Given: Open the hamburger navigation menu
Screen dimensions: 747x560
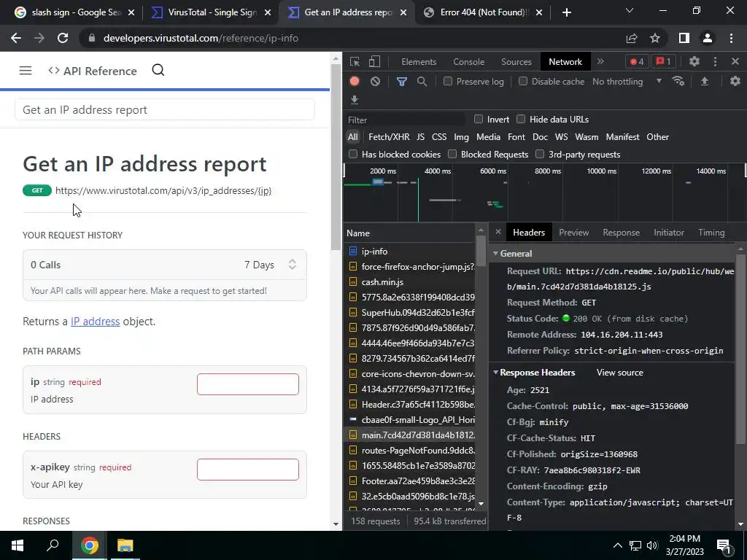Looking at the screenshot, I should click(x=26, y=71).
